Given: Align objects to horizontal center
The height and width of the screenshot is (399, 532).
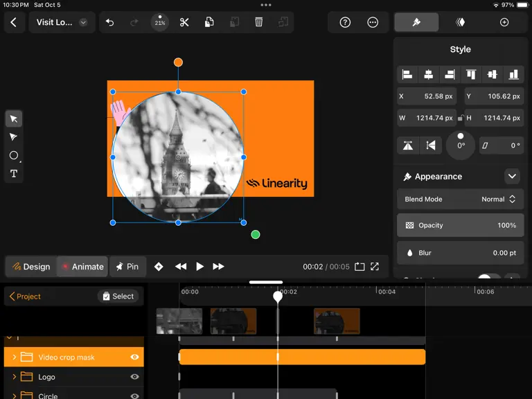Looking at the screenshot, I should click(x=429, y=74).
